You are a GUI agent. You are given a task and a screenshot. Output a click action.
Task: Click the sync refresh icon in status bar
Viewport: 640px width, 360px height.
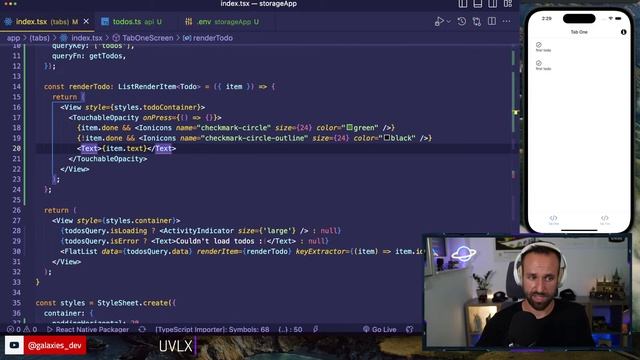pyautogui.click(x=142, y=329)
